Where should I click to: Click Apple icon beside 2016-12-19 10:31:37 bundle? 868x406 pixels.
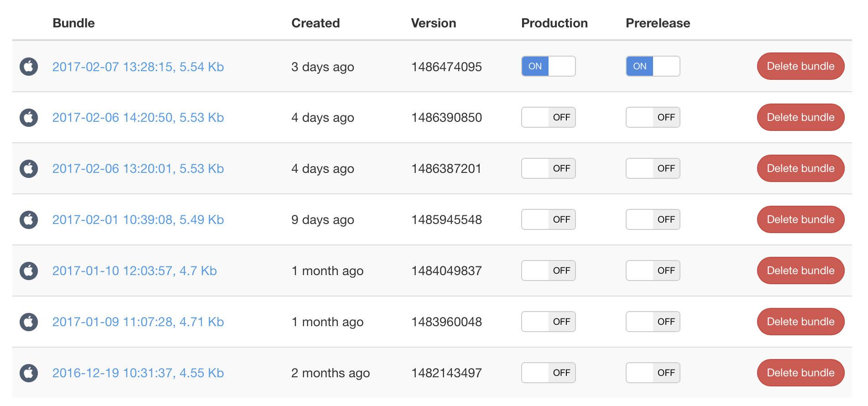point(29,373)
